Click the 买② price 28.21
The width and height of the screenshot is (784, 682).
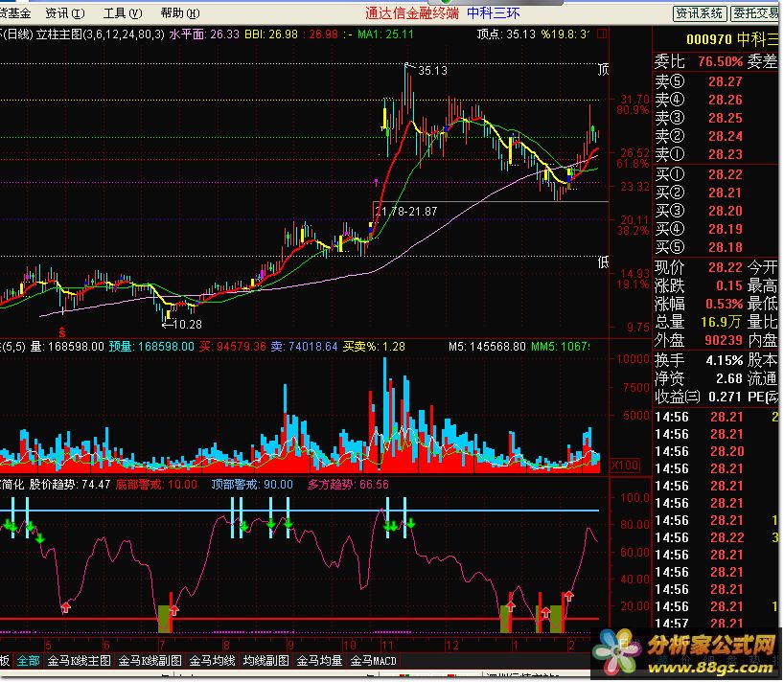tap(726, 193)
